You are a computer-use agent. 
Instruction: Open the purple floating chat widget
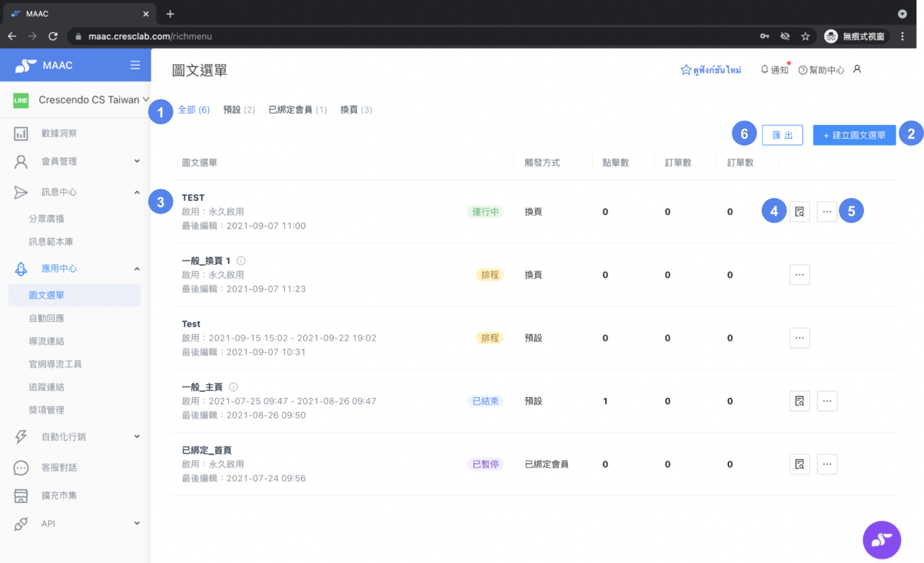882,540
